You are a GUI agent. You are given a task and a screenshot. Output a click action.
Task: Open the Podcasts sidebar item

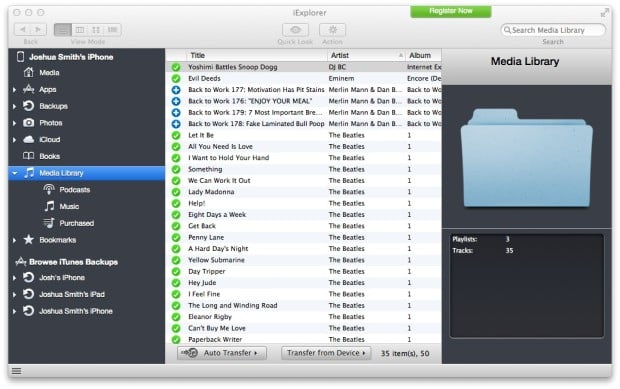(x=74, y=190)
